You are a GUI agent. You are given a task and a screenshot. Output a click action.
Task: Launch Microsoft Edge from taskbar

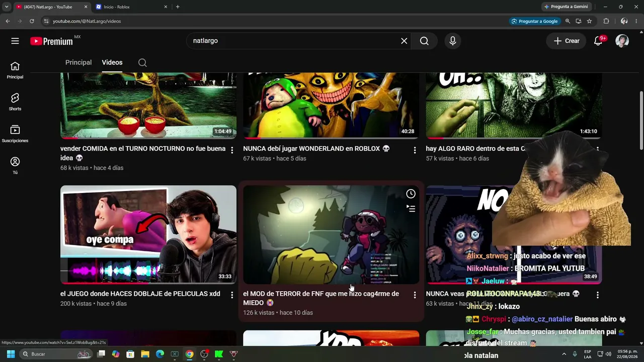[x=160, y=354]
